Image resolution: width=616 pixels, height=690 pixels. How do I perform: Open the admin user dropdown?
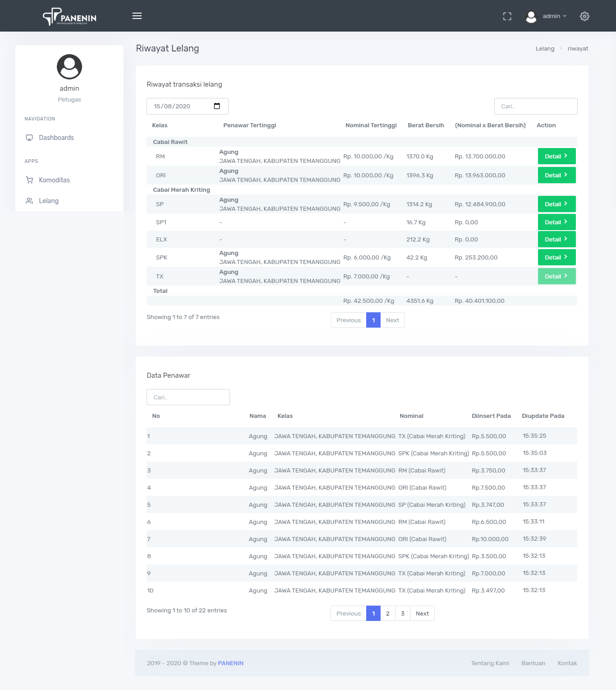[x=554, y=16]
